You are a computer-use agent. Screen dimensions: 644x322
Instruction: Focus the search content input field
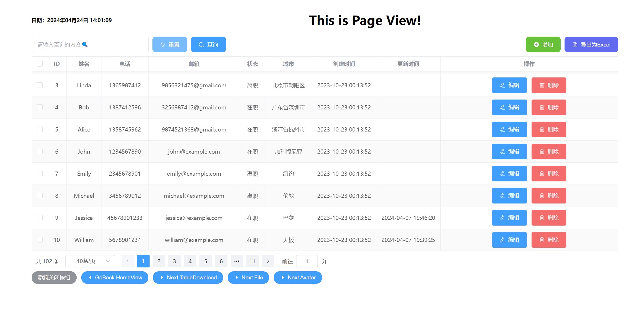tap(90, 45)
